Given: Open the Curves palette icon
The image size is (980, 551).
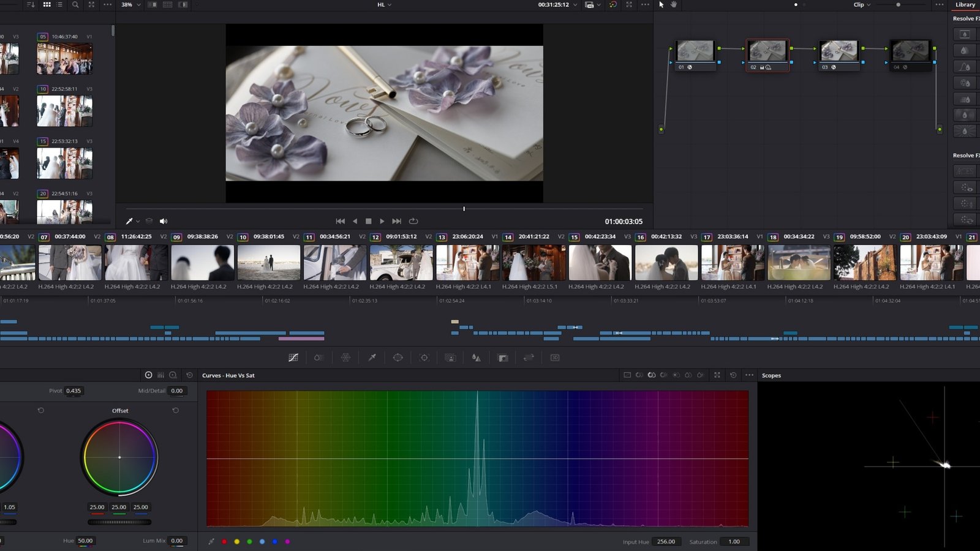Looking at the screenshot, I should pos(293,358).
